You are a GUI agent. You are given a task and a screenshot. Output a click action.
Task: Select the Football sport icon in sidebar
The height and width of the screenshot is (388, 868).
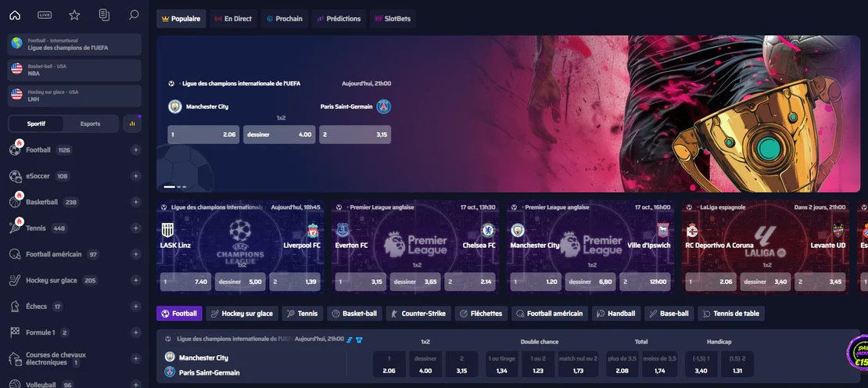click(x=15, y=149)
